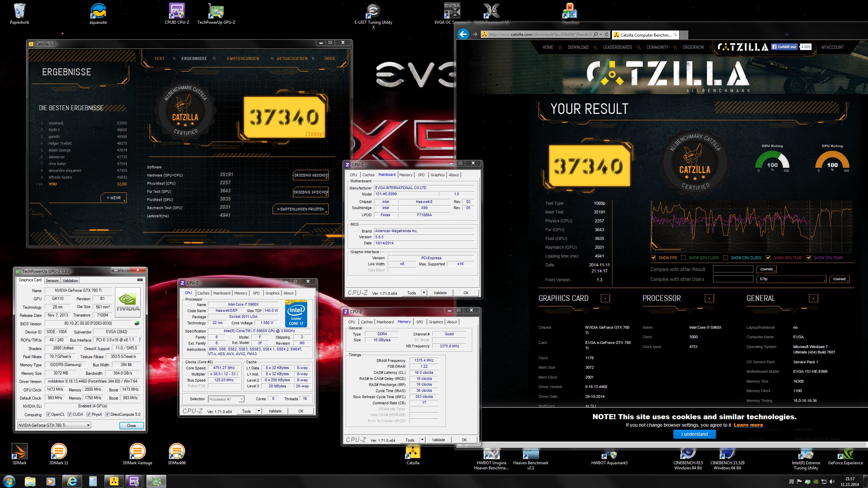This screenshot has height=488, width=868.
Task: Open the address bar search dropdown arrow
Action: pyautogui.click(x=601, y=34)
